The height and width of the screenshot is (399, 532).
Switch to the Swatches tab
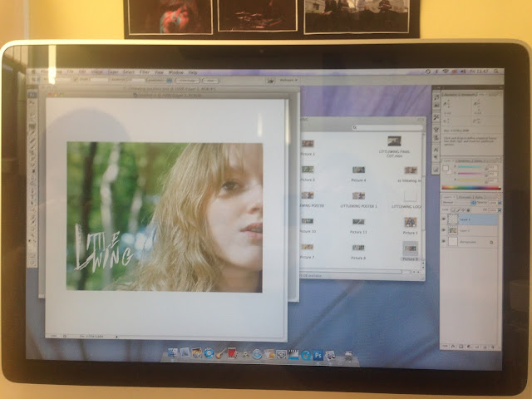click(x=463, y=160)
